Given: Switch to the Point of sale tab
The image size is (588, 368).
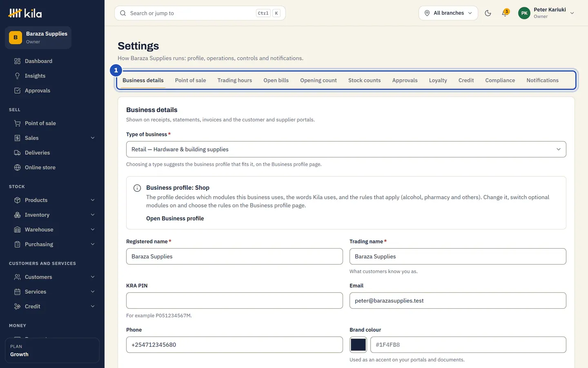Looking at the screenshot, I should [x=190, y=80].
